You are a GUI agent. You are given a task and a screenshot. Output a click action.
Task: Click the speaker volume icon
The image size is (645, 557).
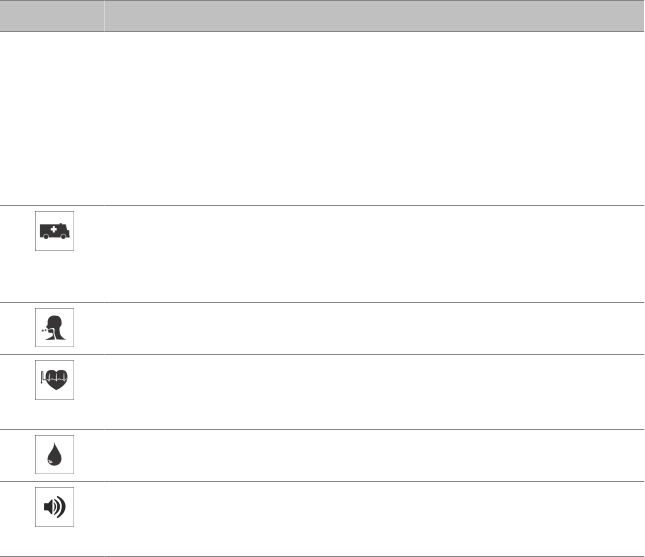point(54,507)
